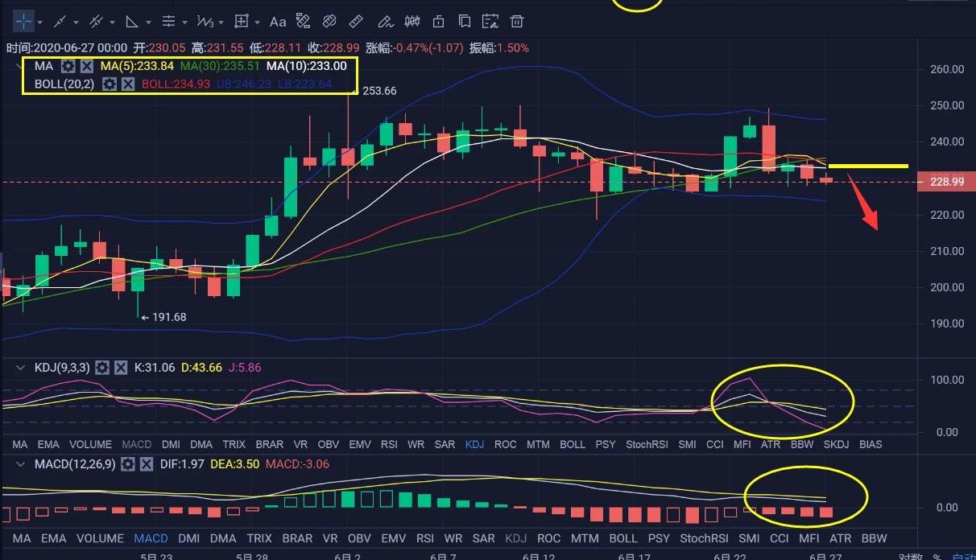Select the freehand brush drawing tool
The width and height of the screenshot is (976, 560).
tap(385, 22)
